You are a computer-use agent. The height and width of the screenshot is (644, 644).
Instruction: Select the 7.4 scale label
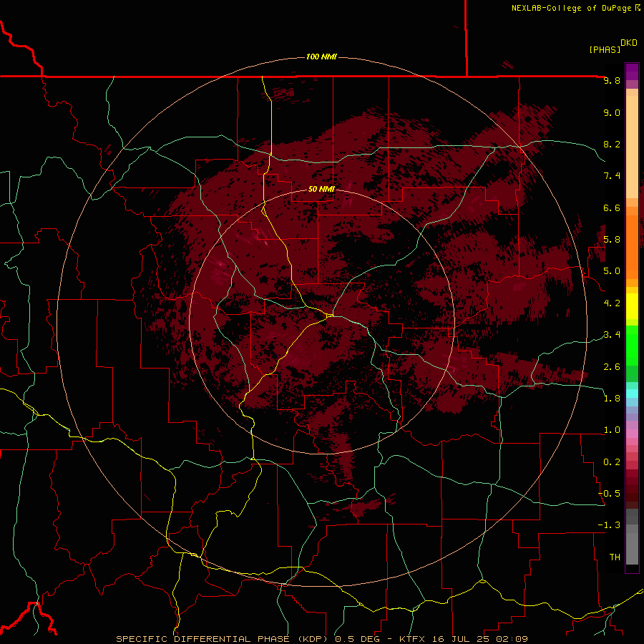[612, 176]
